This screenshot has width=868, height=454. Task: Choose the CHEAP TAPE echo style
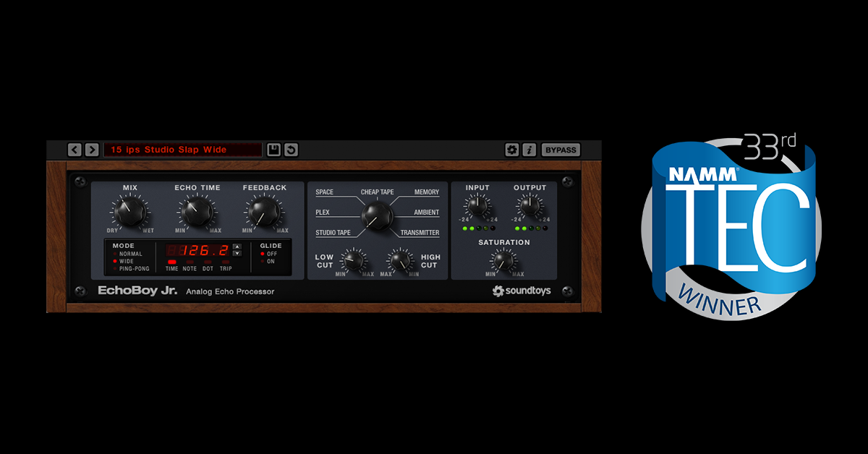click(378, 192)
